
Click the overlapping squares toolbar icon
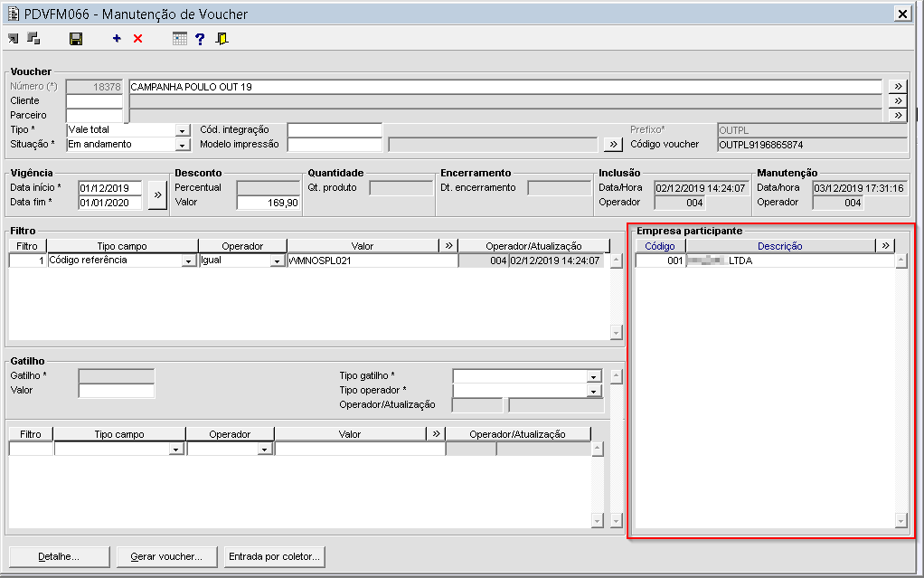tap(34, 38)
